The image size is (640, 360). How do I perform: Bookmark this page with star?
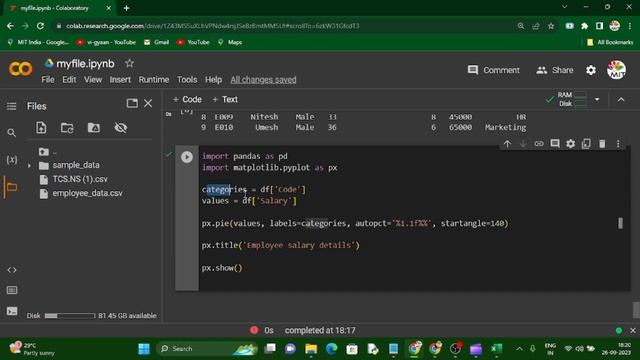pos(551,26)
